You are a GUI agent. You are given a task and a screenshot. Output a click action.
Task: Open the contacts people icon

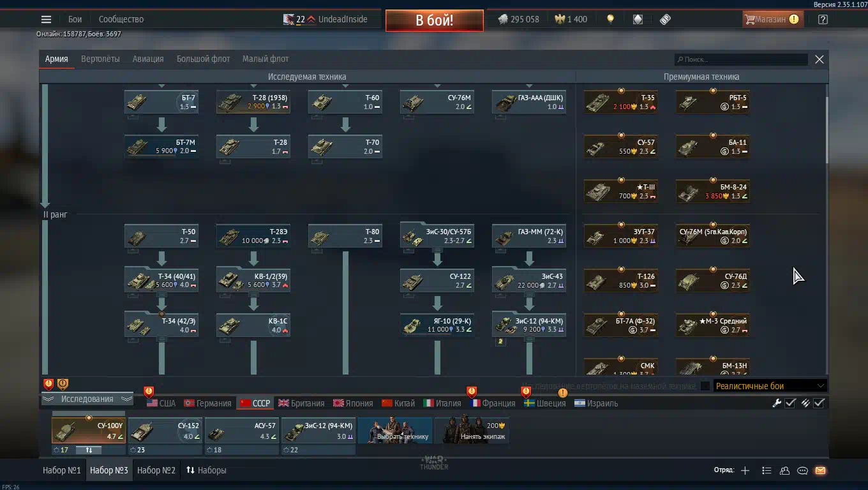[x=784, y=470]
